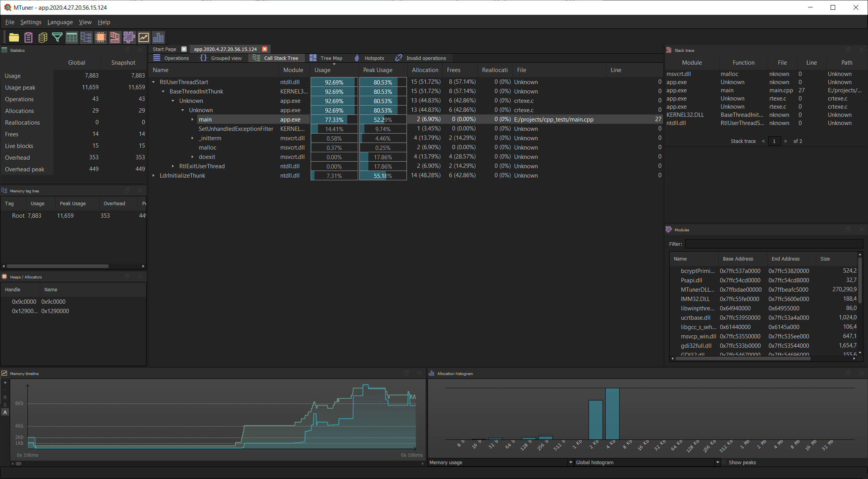The image size is (868, 479).
Task: Open the Global histogram dropdown
Action: 718,462
